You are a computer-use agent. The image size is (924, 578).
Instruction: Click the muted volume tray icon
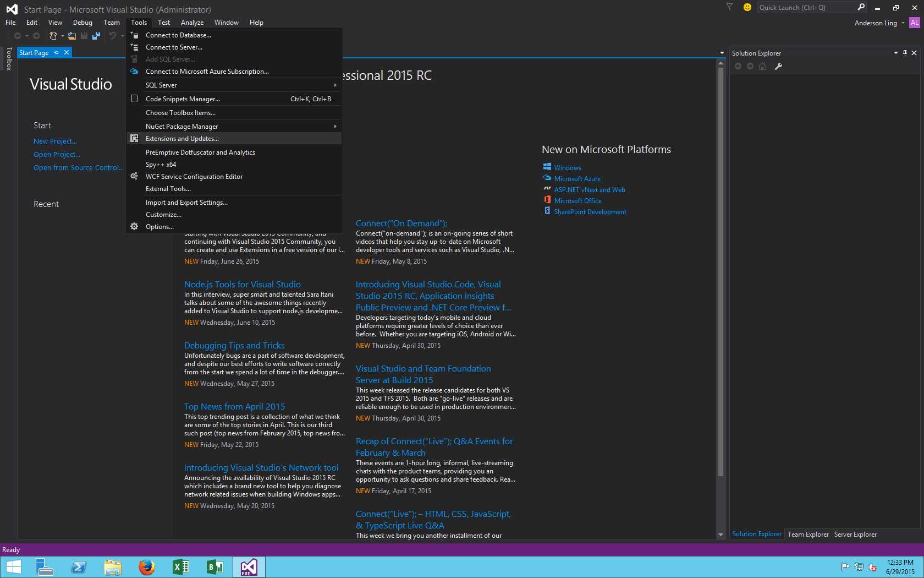(872, 567)
